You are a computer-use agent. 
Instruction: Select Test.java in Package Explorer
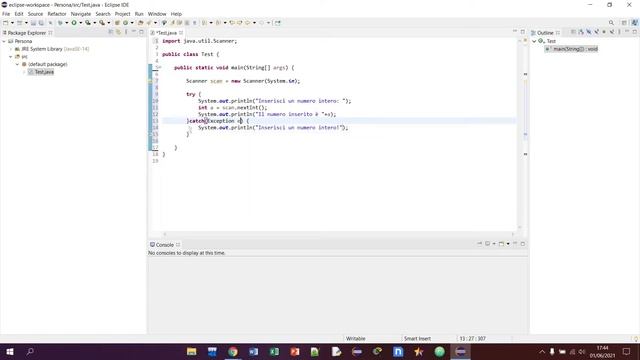point(41,72)
